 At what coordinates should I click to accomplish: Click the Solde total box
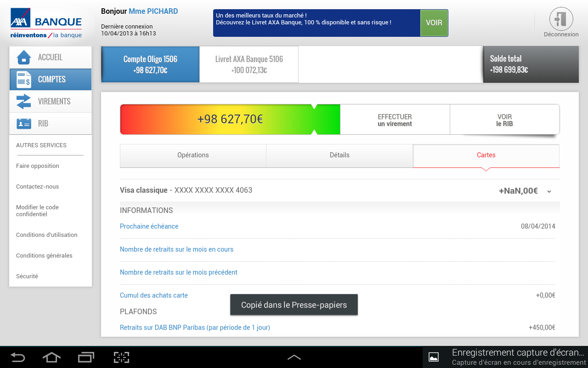coord(531,64)
